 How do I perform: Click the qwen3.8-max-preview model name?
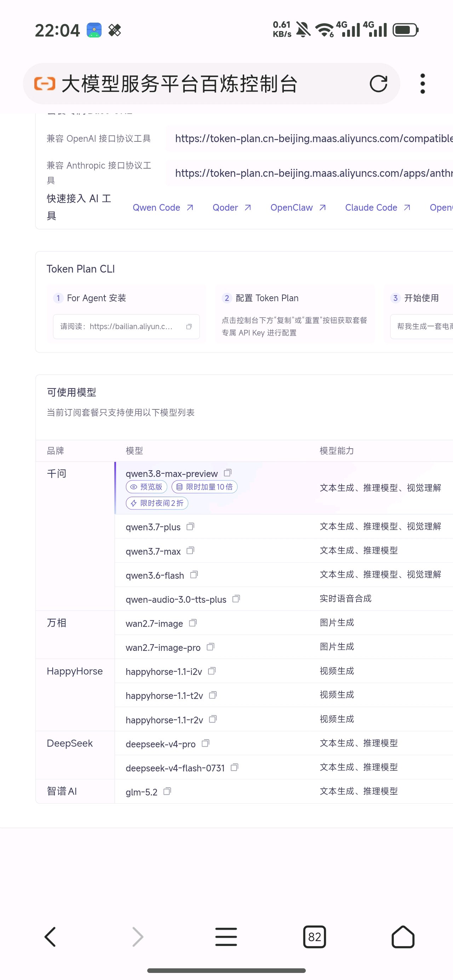tap(171, 474)
